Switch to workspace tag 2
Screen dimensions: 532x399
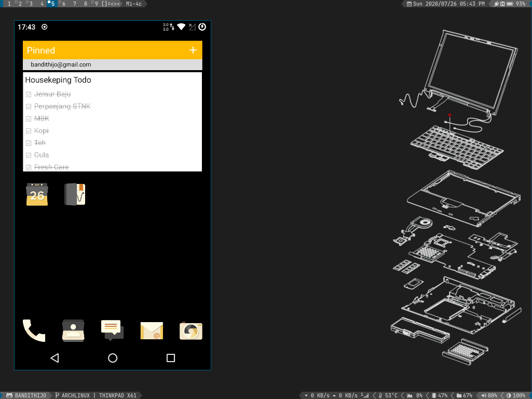(20, 4)
